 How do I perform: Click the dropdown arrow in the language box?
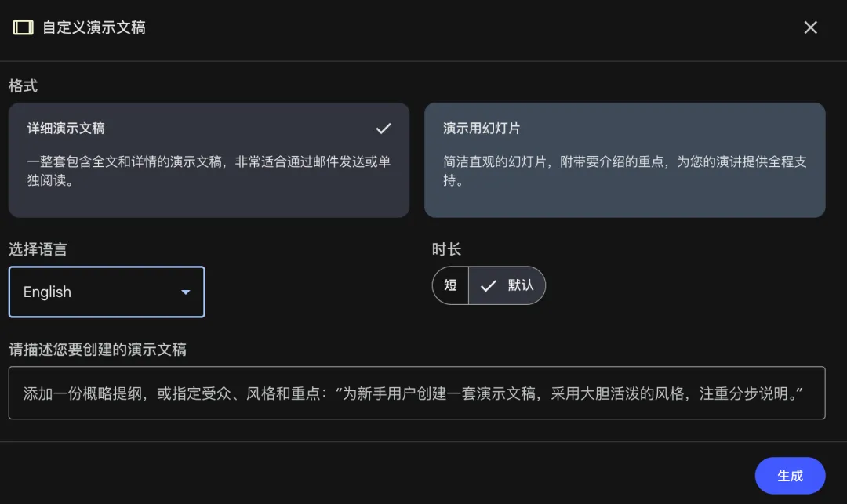(185, 292)
